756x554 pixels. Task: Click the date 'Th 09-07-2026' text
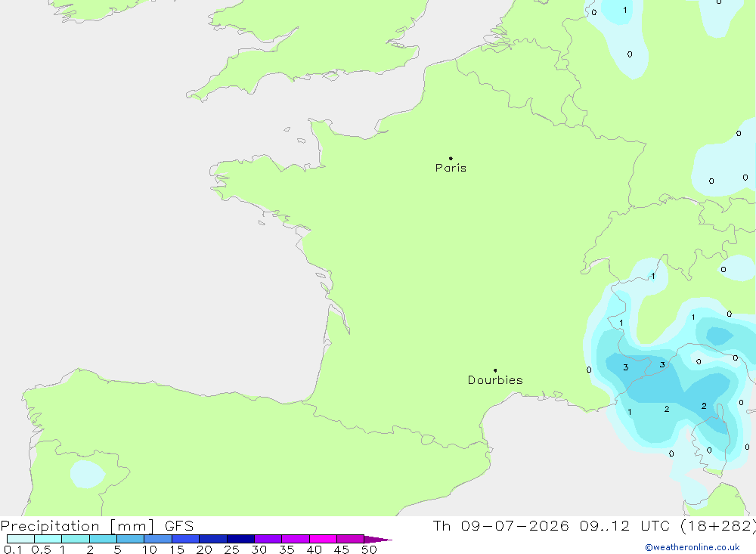pos(500,525)
